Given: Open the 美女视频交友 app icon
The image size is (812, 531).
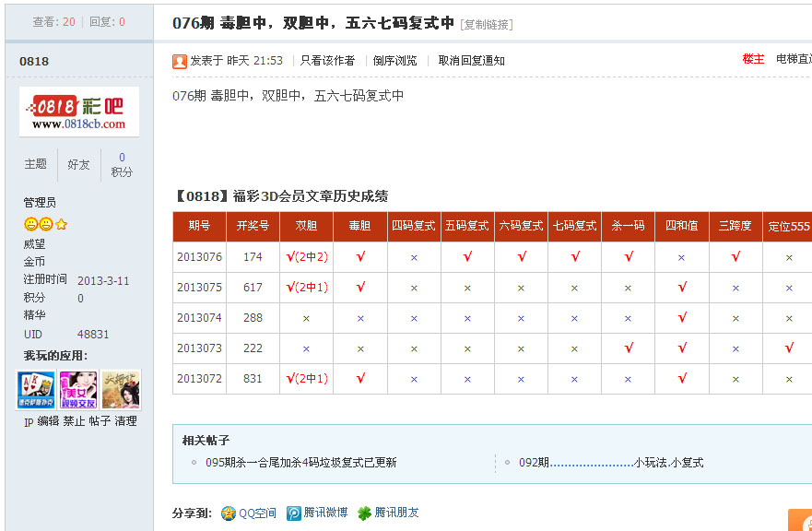Looking at the screenshot, I should click(x=78, y=388).
